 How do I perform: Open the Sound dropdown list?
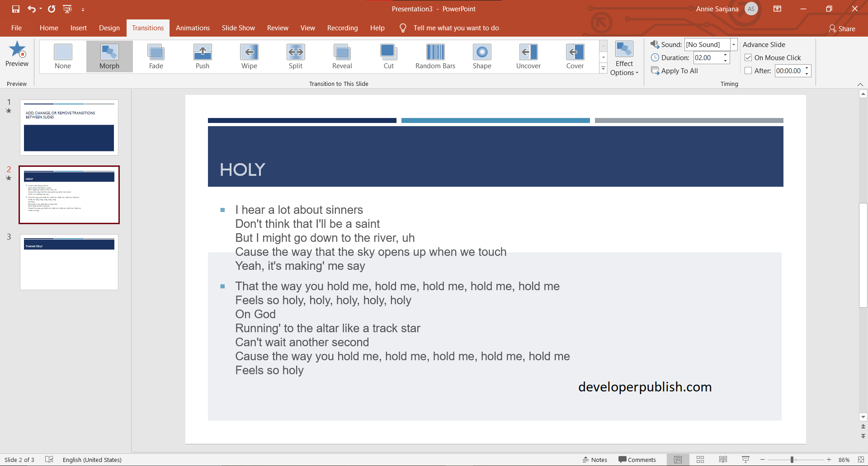[x=734, y=44]
